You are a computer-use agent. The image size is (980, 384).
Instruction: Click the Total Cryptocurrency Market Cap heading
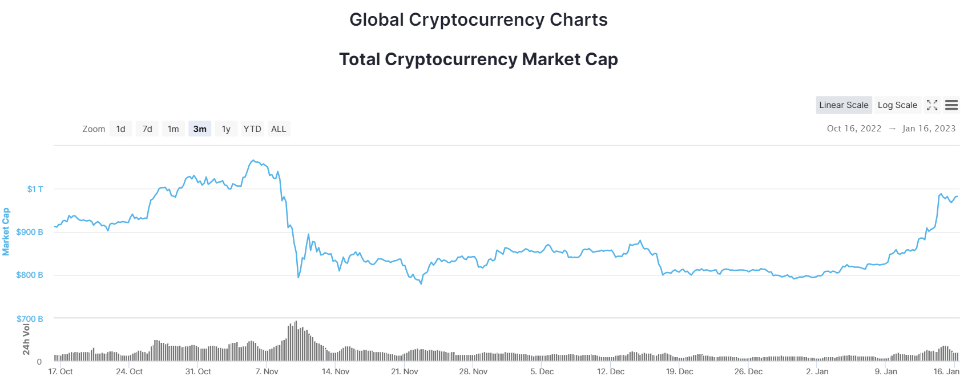(478, 59)
